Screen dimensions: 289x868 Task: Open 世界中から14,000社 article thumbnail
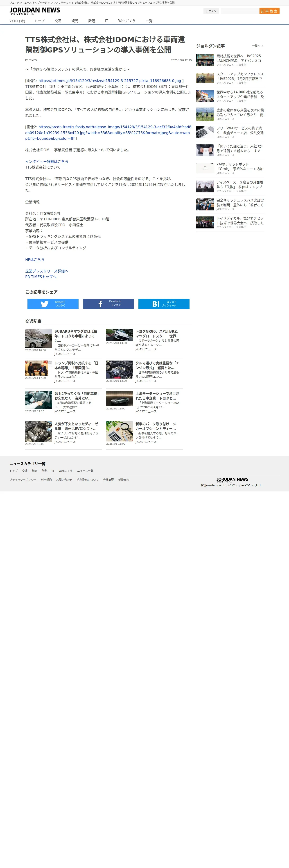point(205,96)
